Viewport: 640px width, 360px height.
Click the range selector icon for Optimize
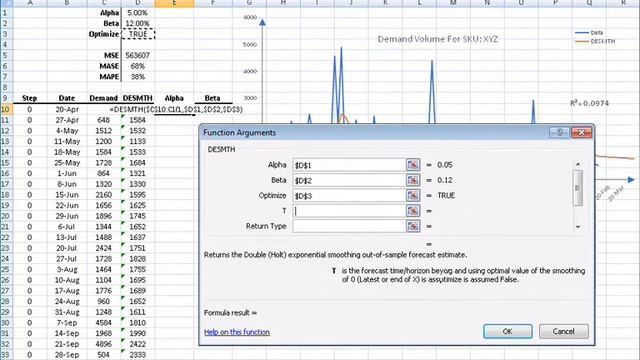tap(413, 196)
